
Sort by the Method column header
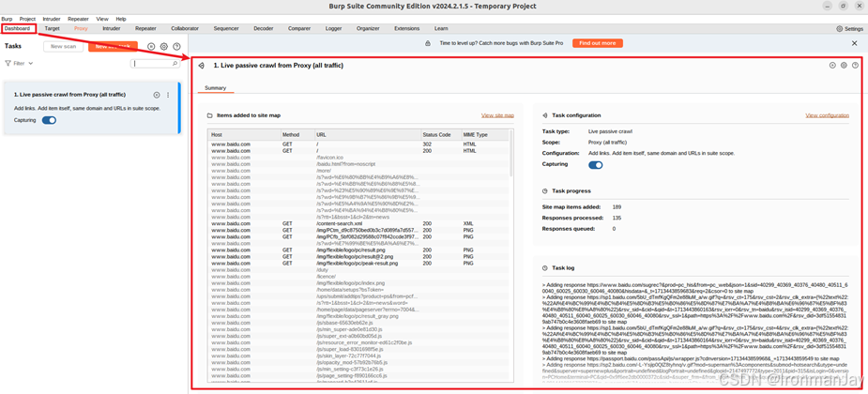(x=297, y=135)
